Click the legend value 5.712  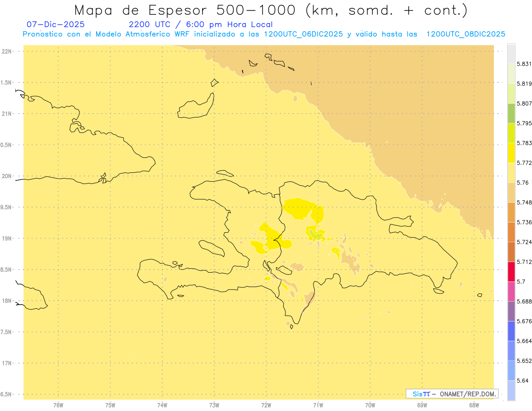(524, 262)
